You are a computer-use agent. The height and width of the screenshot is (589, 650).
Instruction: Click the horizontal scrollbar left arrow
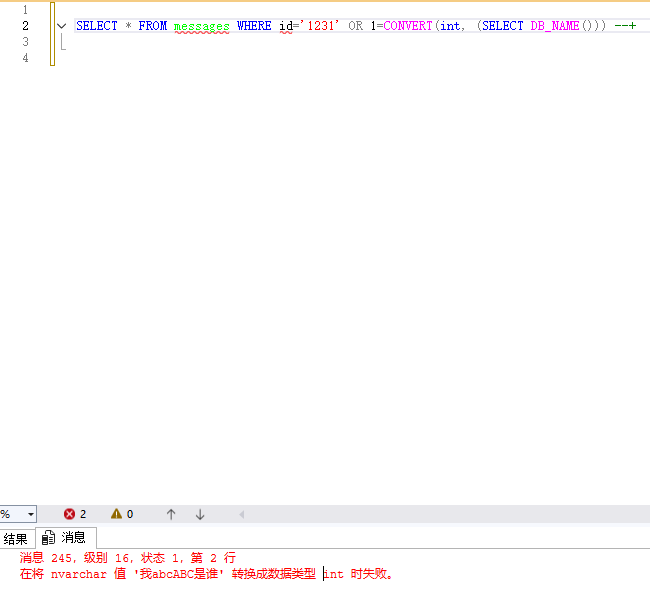(241, 514)
